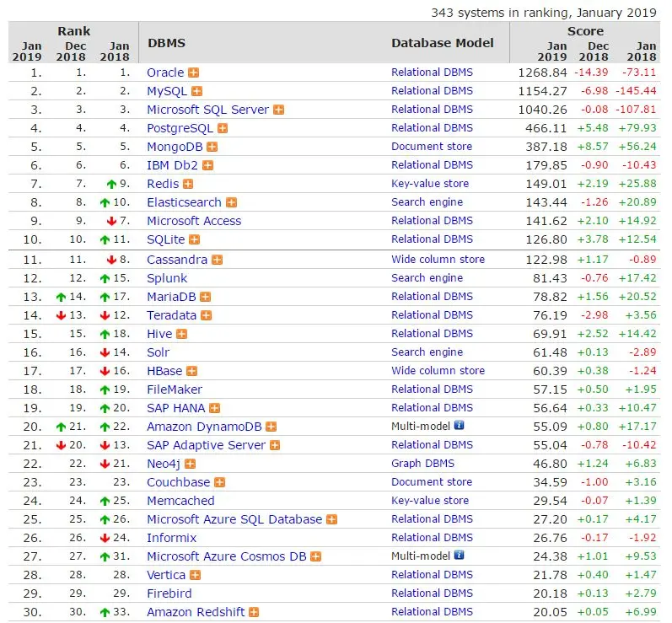Image resolution: width=672 pixels, height=623 pixels.
Task: Click the plus icon beside Hive
Action: (x=182, y=334)
